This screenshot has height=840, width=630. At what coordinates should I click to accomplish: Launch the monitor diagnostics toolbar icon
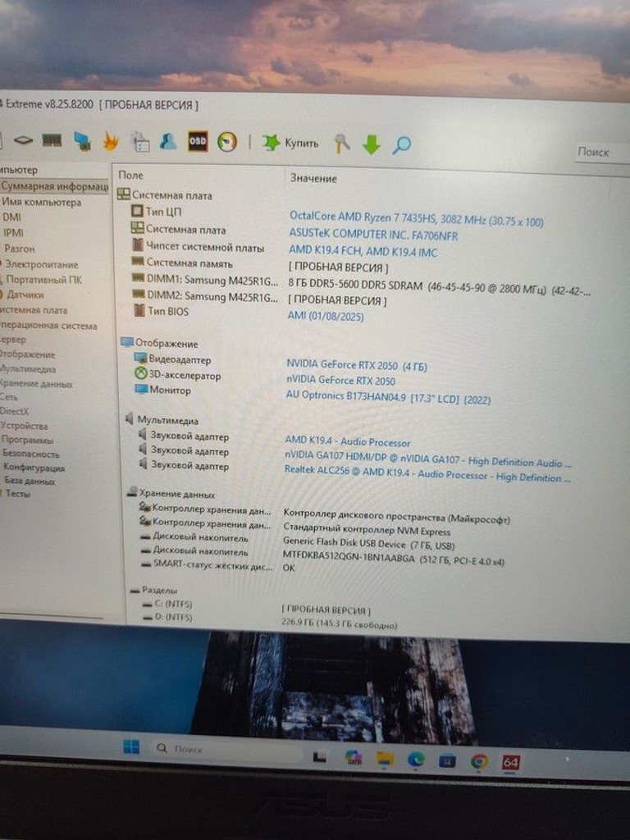pos(82,141)
